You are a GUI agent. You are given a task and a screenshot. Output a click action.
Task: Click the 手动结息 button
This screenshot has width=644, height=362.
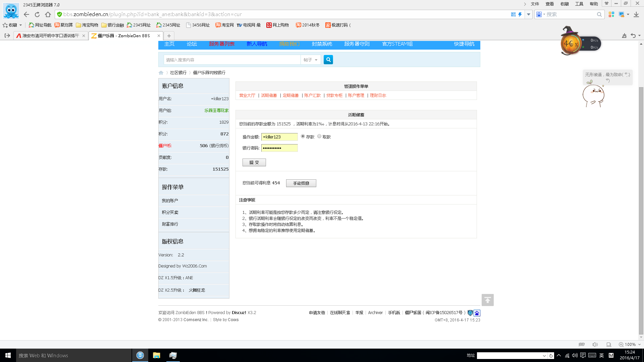301,183
